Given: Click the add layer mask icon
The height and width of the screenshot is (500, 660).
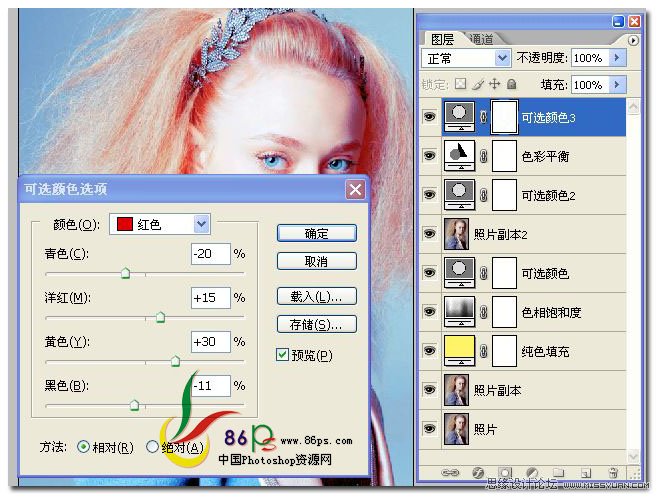Looking at the screenshot, I should (505, 473).
